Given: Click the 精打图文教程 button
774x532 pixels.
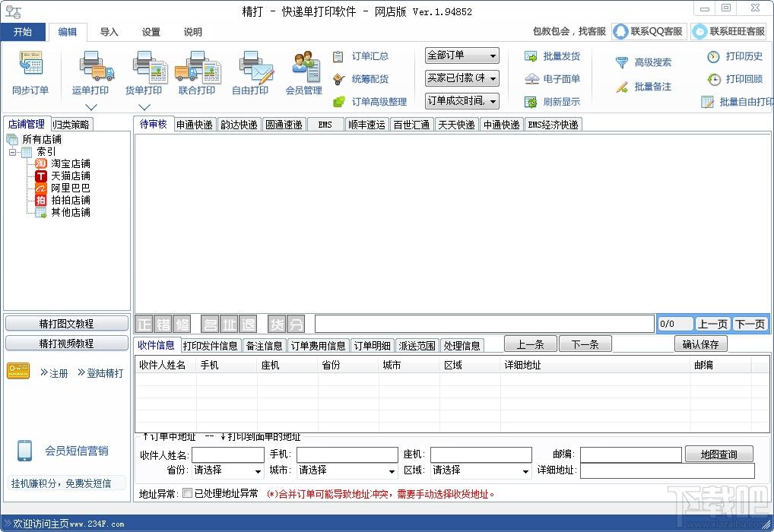Looking at the screenshot, I should (x=67, y=324).
